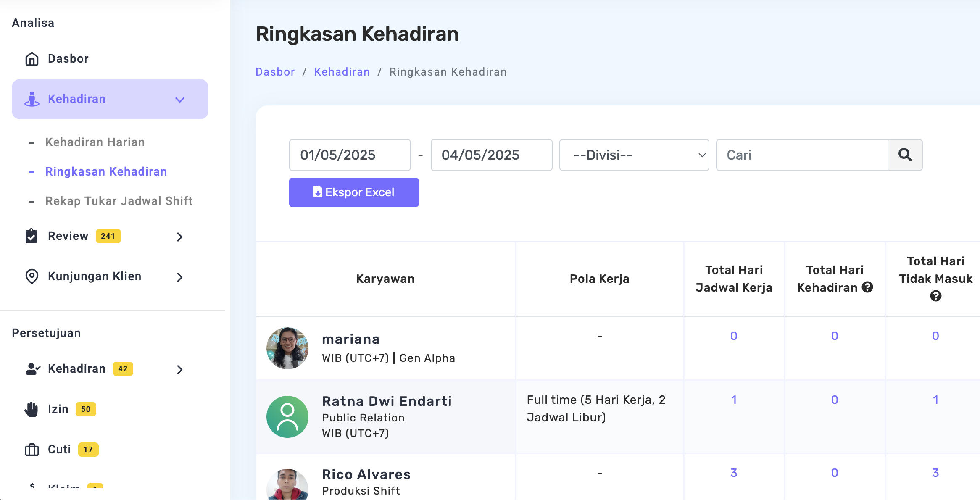The width and height of the screenshot is (980, 500).
Task: Click the Kehadiran breadcrumb link
Action: (342, 72)
